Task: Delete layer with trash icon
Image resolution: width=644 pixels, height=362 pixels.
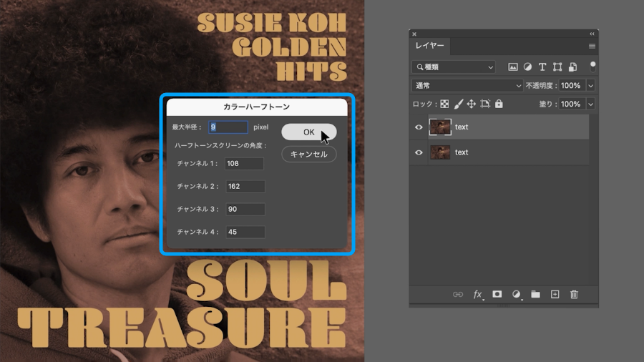Action: click(x=574, y=294)
